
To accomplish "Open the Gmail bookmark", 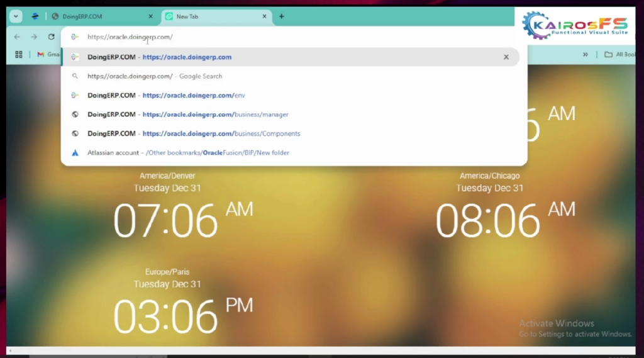I will [48, 55].
